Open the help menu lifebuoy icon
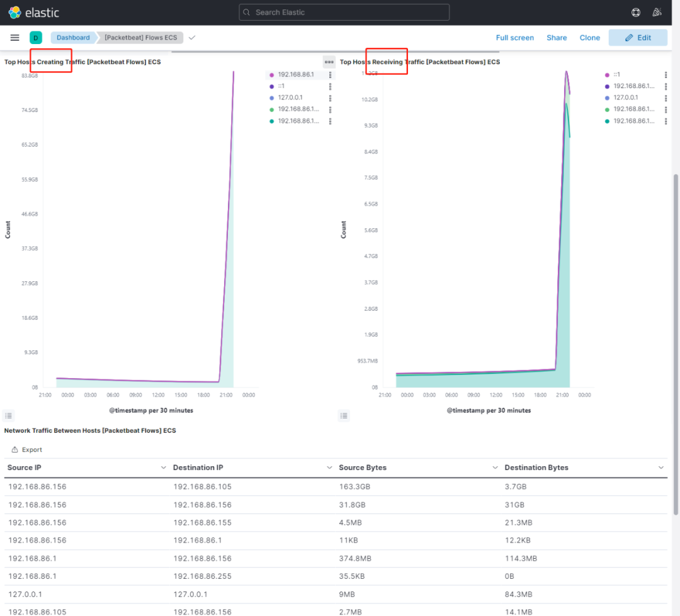Viewport: 680px width, 616px height. 636,13
